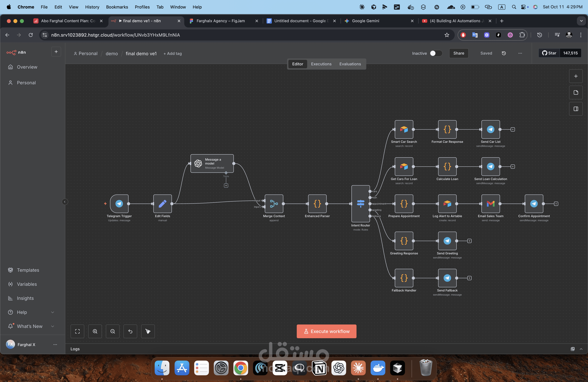588x382 pixels.
Task: Open the History menu in the menu bar
Action: coord(92,7)
